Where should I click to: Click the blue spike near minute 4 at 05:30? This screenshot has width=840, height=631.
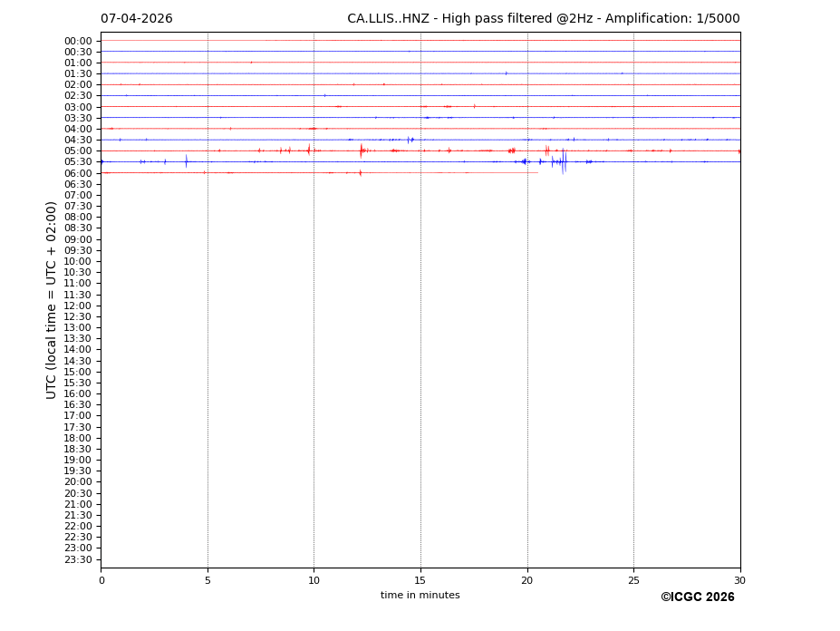[x=186, y=161]
